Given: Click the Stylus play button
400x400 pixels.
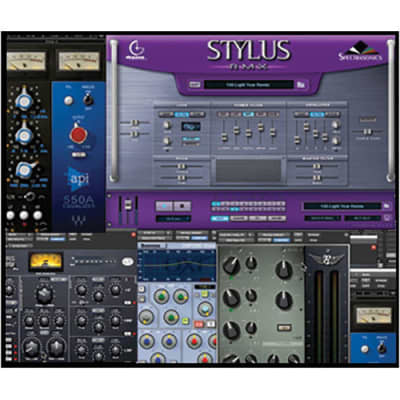Looking at the screenshot, I should [x=164, y=206].
